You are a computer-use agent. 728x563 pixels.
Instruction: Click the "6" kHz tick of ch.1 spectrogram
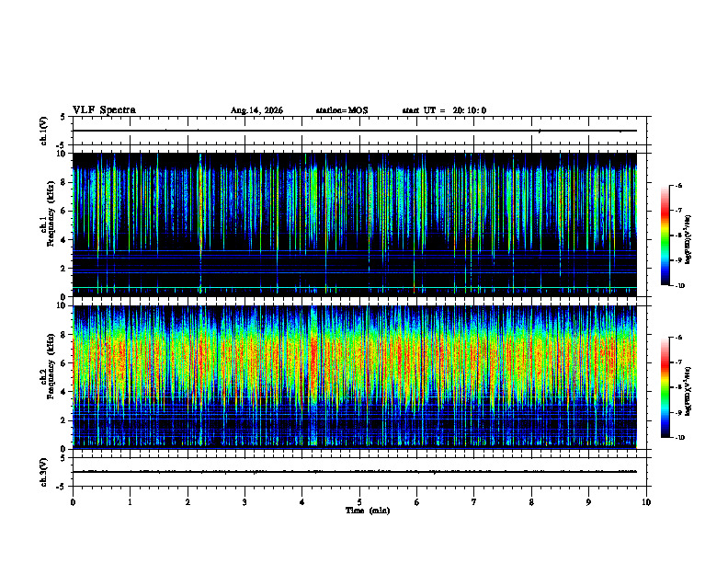click(x=63, y=211)
